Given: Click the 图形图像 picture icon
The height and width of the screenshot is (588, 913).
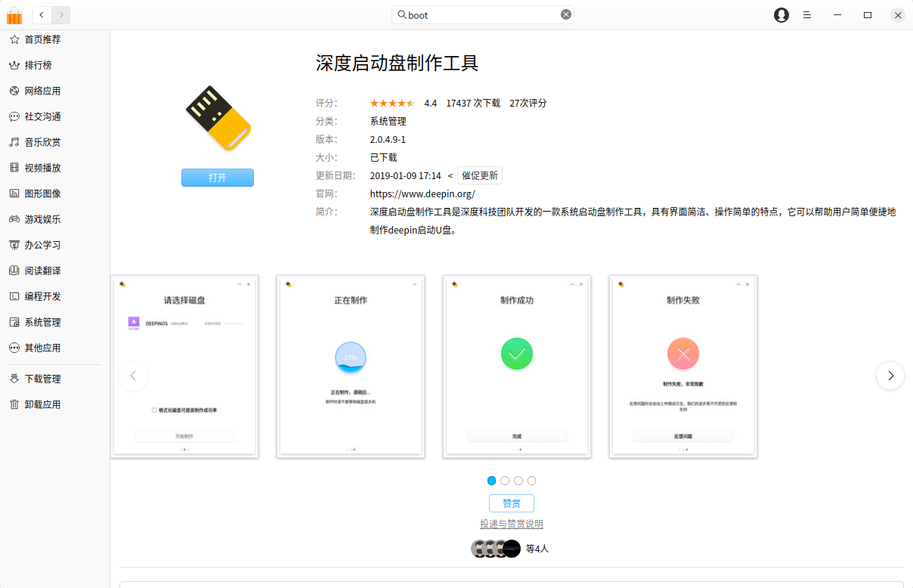Looking at the screenshot, I should pyautogui.click(x=14, y=193).
